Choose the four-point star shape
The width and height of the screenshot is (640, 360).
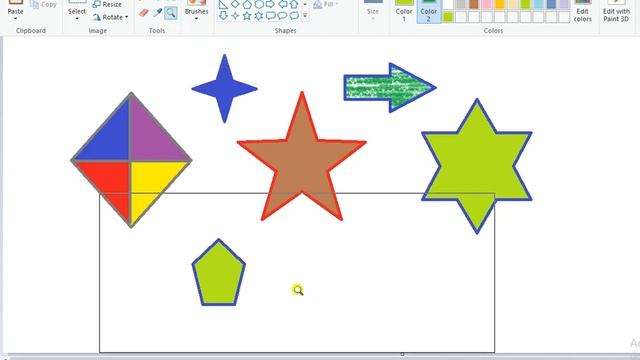point(235,16)
